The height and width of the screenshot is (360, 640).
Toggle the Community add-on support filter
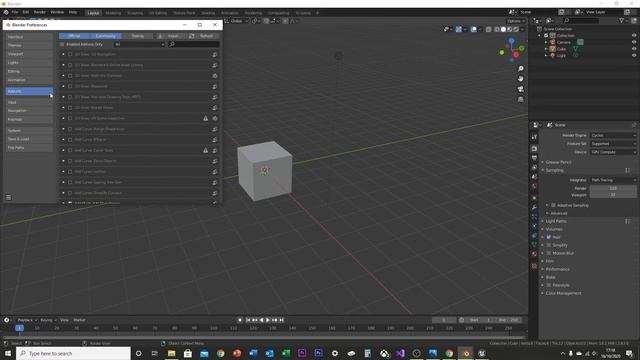tap(105, 36)
